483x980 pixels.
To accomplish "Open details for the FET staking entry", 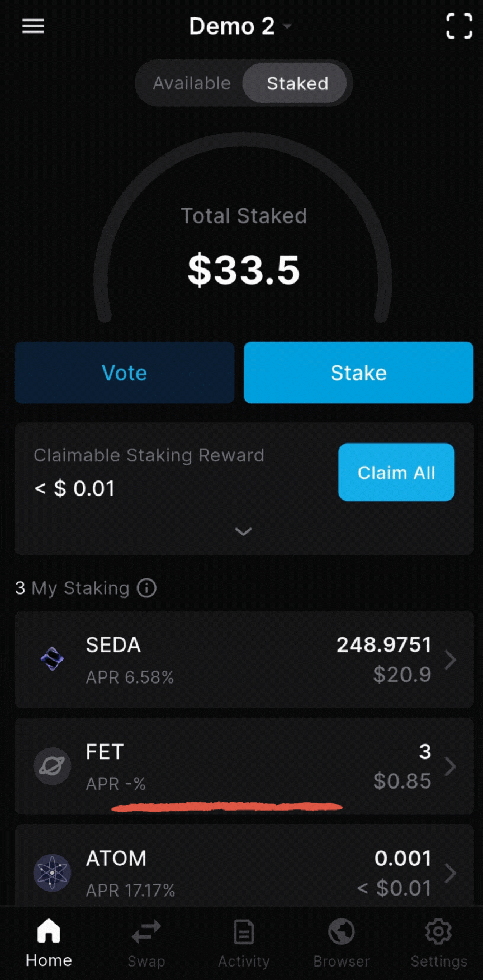I will point(243,766).
